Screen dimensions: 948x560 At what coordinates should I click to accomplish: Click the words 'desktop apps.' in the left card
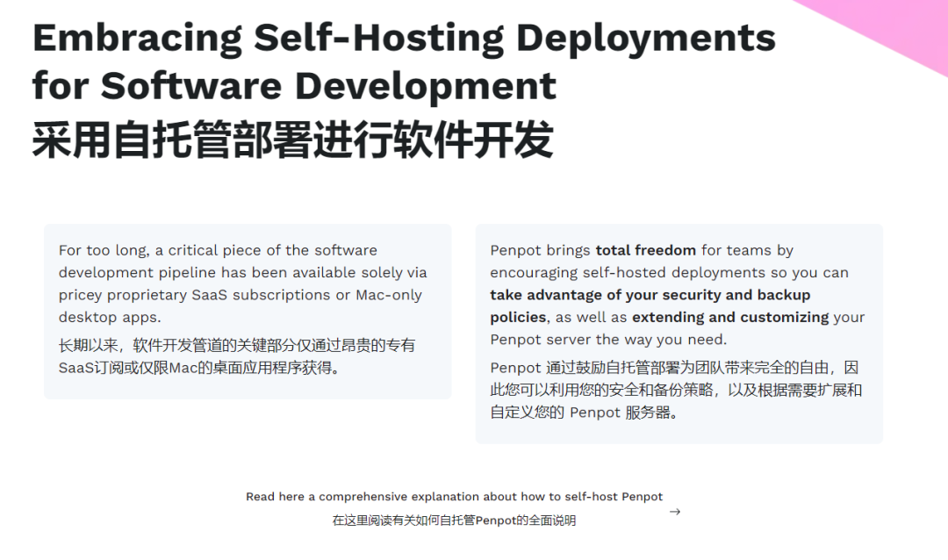[110, 317]
